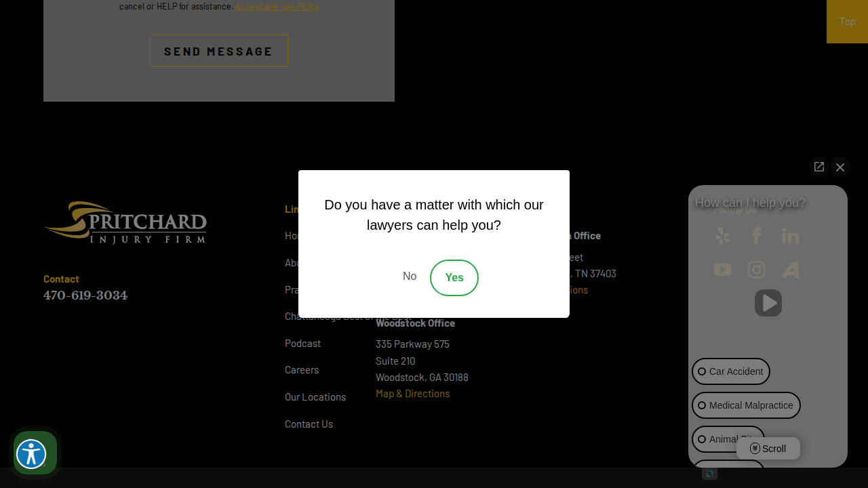Open Woodstock Office Map & Directions link
Screen dimensions: 868x488
412,394
